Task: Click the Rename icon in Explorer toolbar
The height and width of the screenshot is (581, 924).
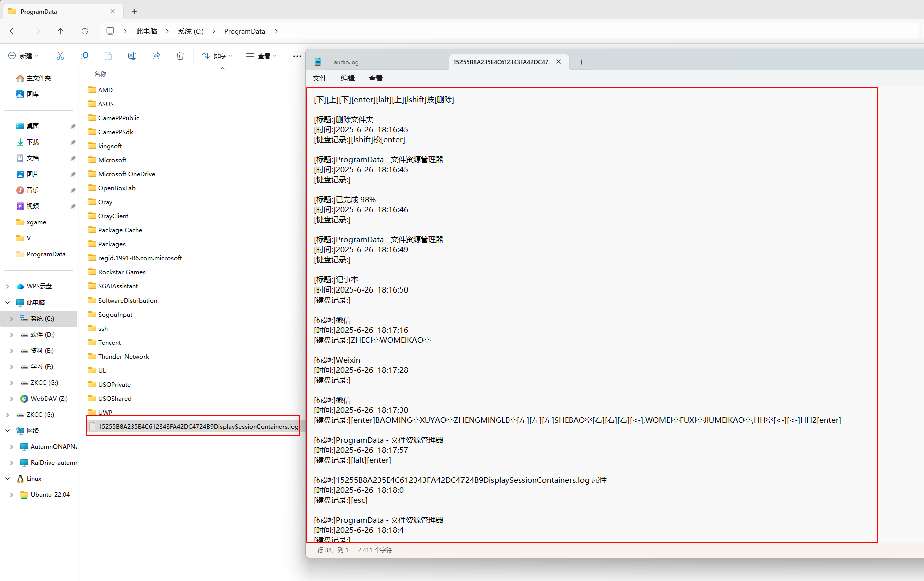Action: [x=132, y=56]
